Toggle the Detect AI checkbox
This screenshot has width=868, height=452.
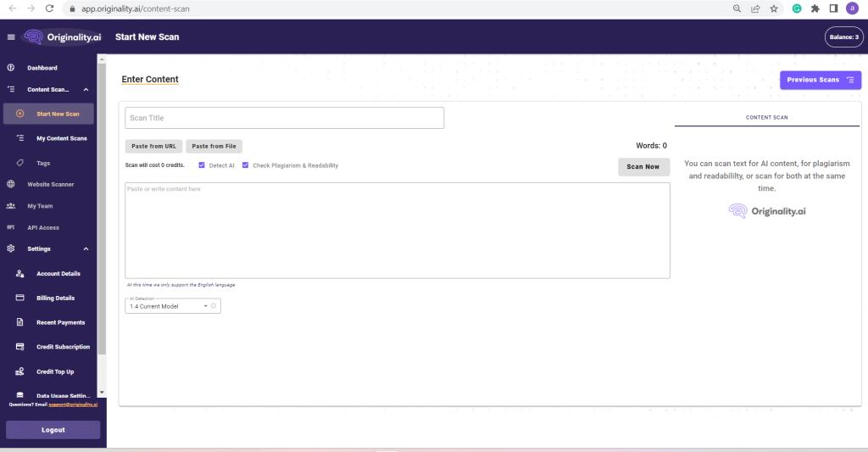[x=202, y=165]
